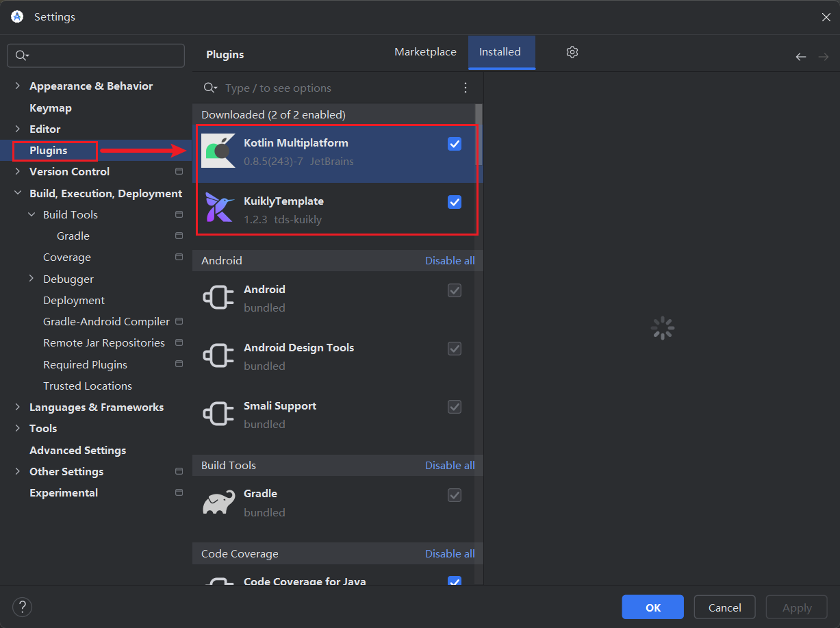The image size is (840, 628).
Task: Toggle the bundled Android plugin checkbox
Action: coord(455,290)
